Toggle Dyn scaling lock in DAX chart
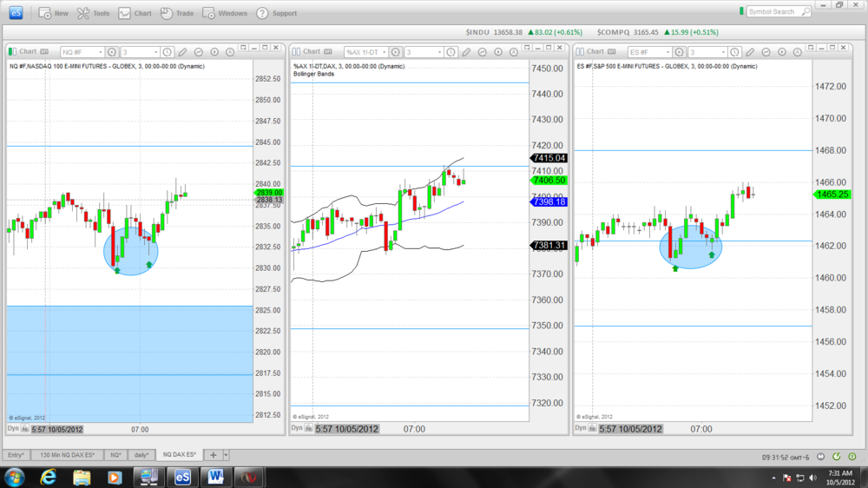This screenshot has width=868, height=488. [x=309, y=428]
